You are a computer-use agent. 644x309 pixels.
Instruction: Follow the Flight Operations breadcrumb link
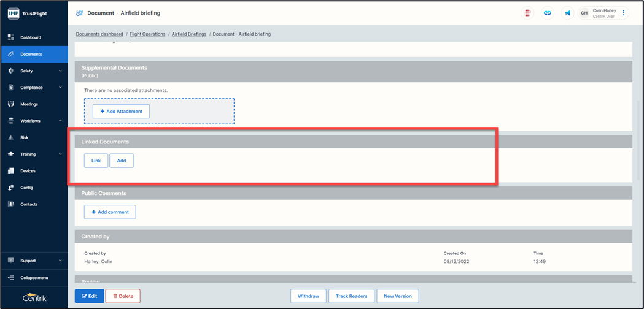[147, 34]
